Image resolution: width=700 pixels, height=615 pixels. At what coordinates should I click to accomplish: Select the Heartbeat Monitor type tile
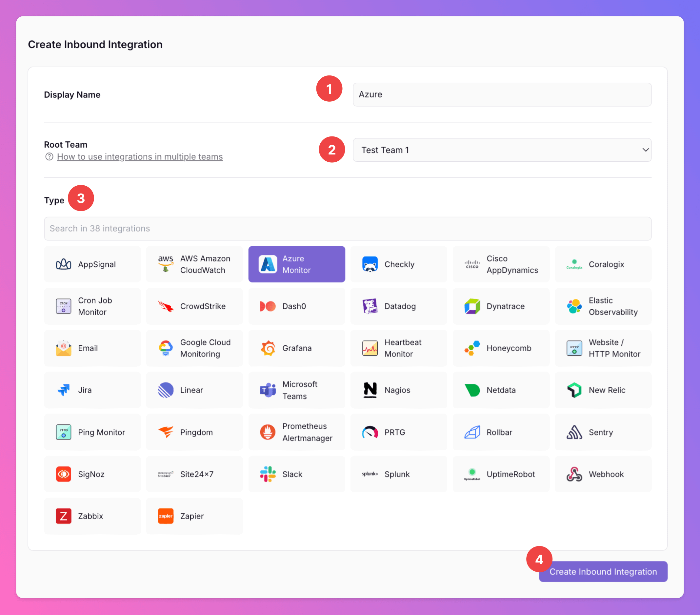399,348
